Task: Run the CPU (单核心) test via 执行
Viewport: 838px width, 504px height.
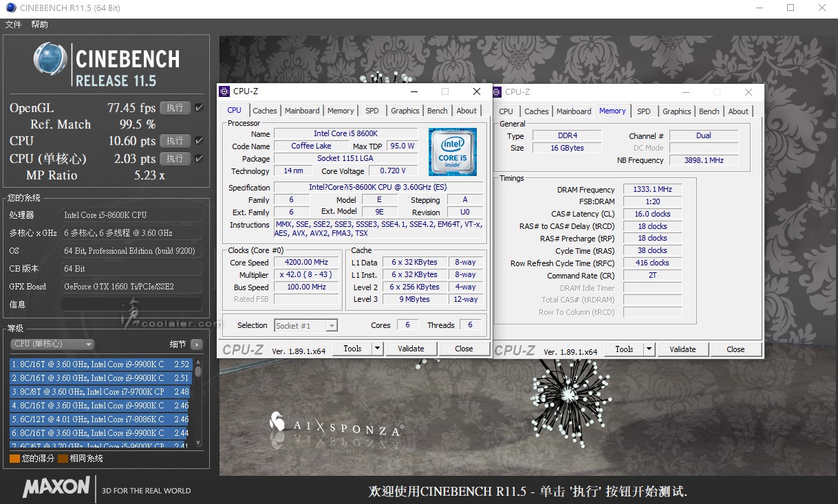Action: 175,159
